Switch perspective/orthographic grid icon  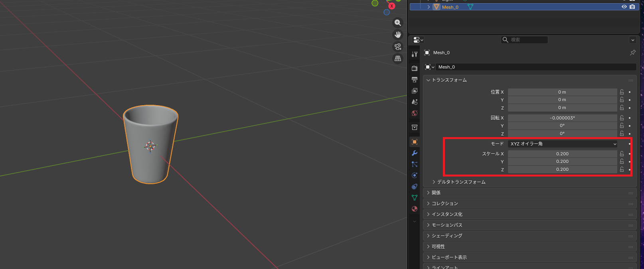pyautogui.click(x=398, y=59)
